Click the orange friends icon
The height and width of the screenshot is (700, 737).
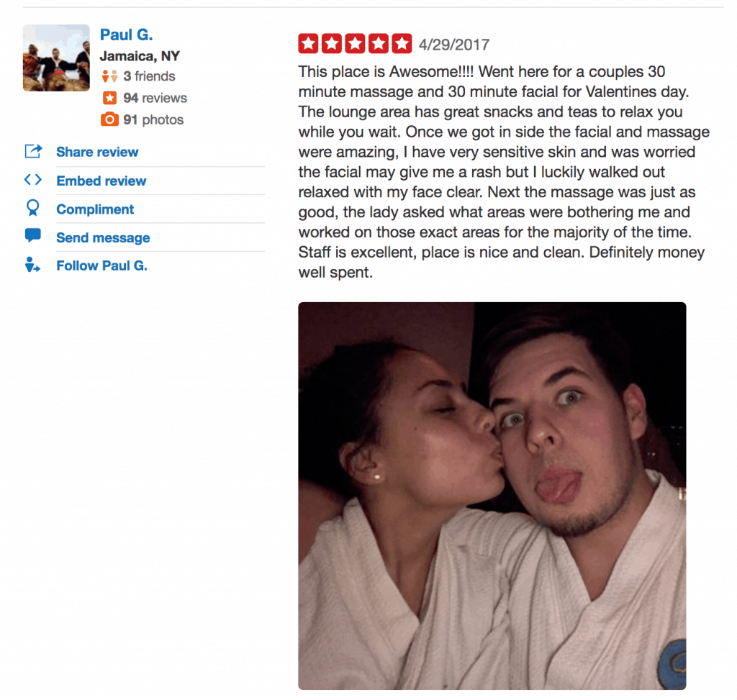[x=109, y=76]
